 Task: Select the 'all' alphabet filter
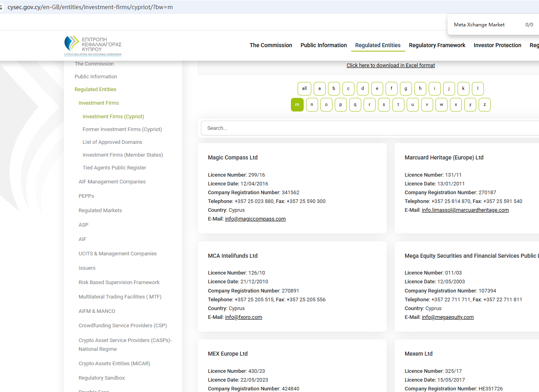pos(304,89)
